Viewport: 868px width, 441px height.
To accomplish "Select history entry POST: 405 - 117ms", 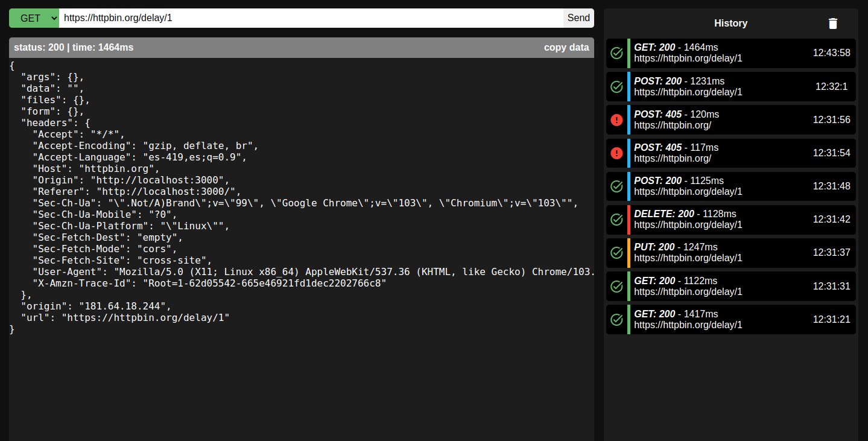I will pyautogui.click(x=731, y=153).
